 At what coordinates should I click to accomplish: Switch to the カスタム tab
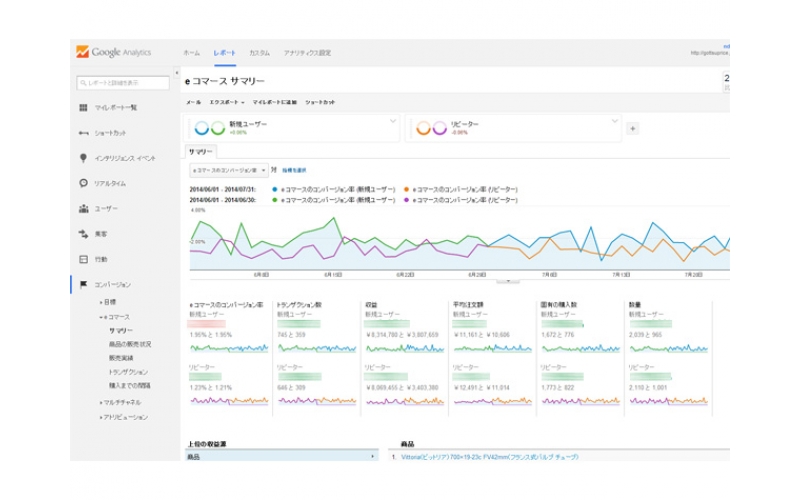[x=259, y=52]
